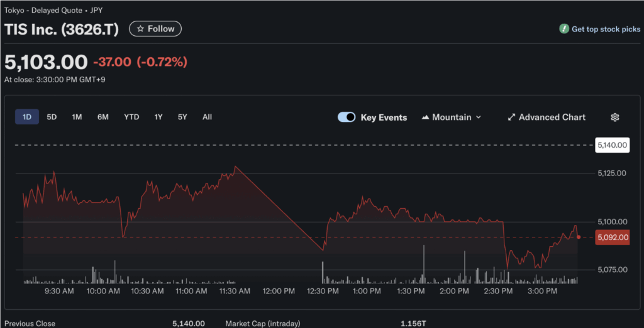Viewport: 644px width, 328px height.
Task: Click the Advanced Chart expand arrows icon
Action: tap(511, 118)
